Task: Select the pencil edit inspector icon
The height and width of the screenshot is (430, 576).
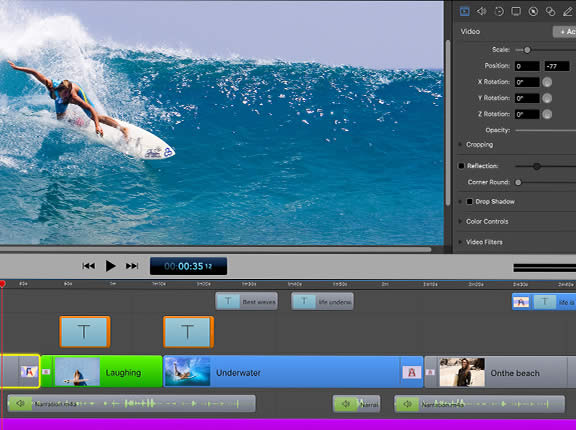Action: tap(568, 11)
